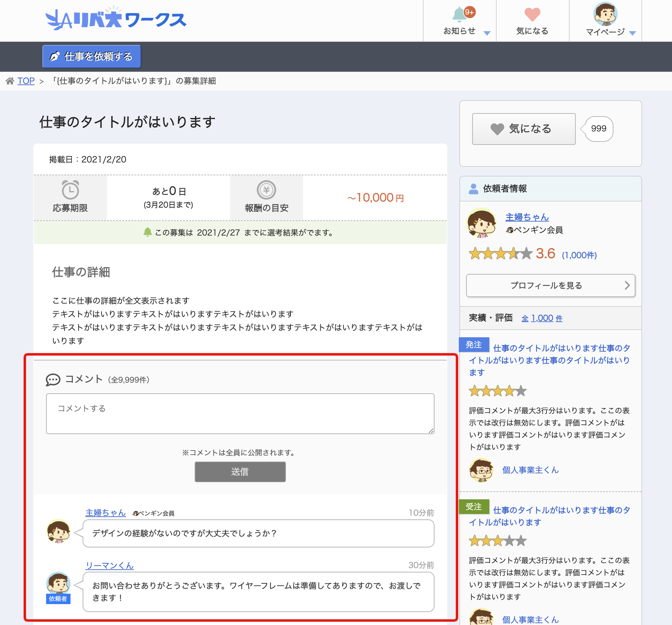Expand the お知らせ dropdown arrow
672x625 pixels.
[487, 33]
